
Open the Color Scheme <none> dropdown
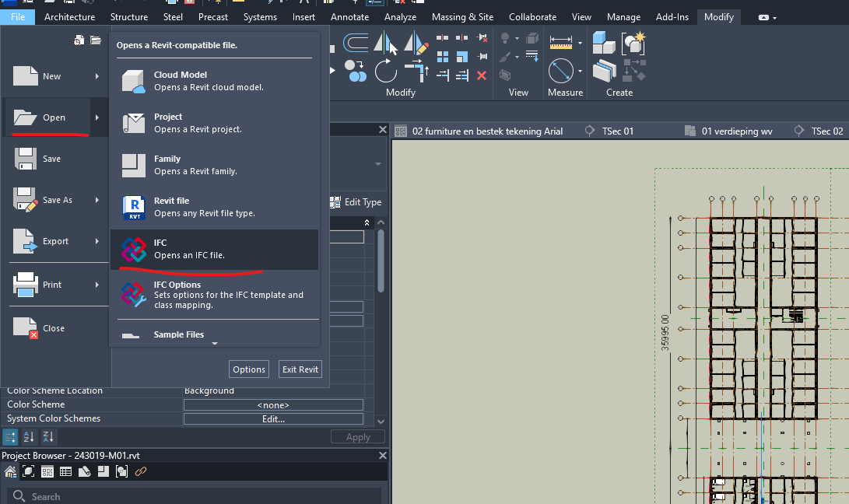coord(273,404)
